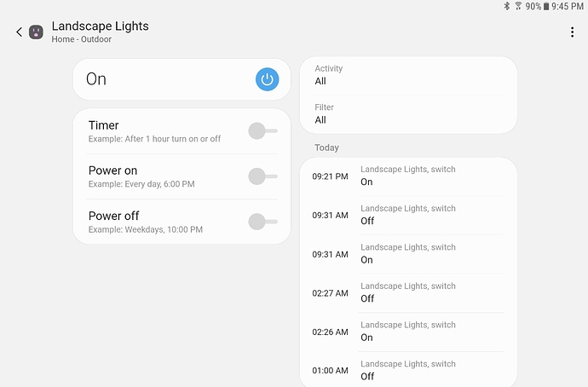Tap the Landscape Lights title

tap(100, 26)
